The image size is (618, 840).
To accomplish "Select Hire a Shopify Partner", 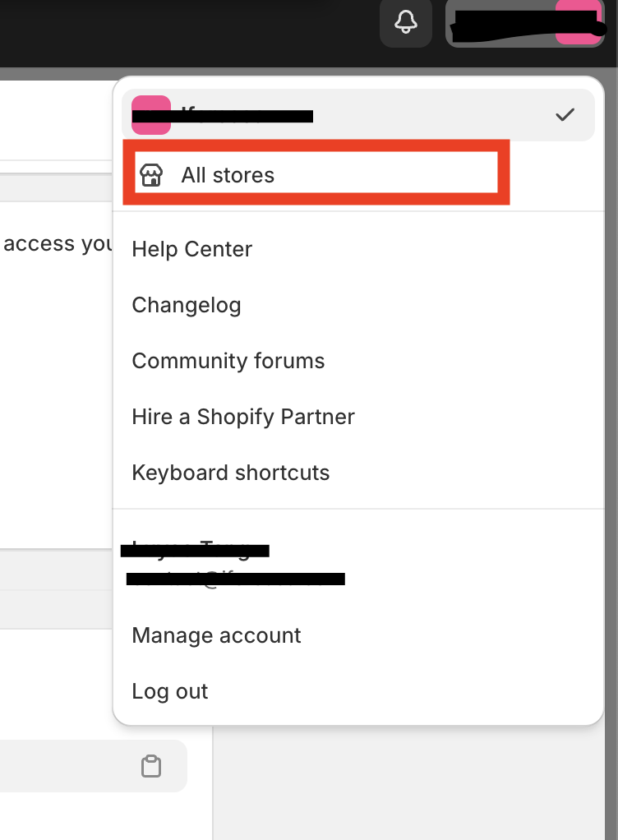I will [242, 417].
